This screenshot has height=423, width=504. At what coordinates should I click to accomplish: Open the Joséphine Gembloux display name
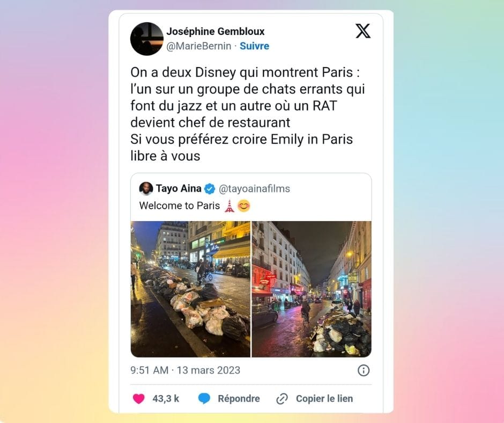(x=216, y=31)
